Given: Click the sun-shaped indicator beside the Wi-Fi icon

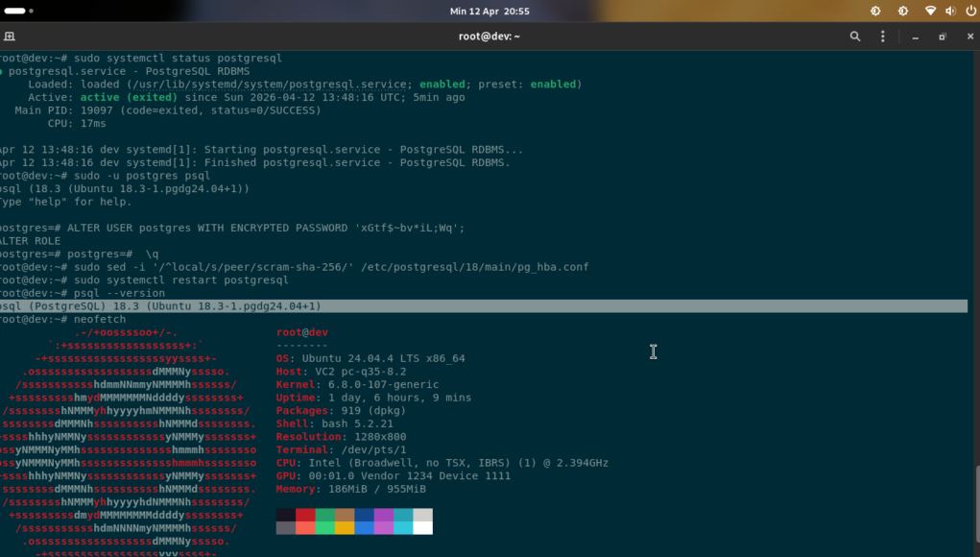Looking at the screenshot, I should click(903, 11).
